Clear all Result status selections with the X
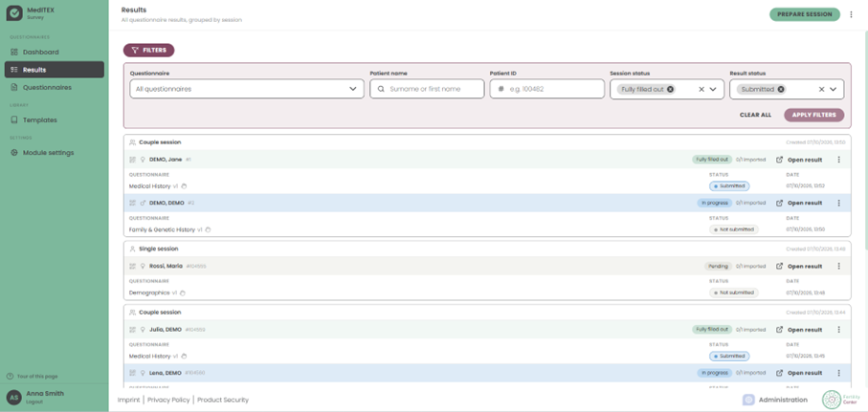The height and width of the screenshot is (412, 868). click(x=821, y=89)
